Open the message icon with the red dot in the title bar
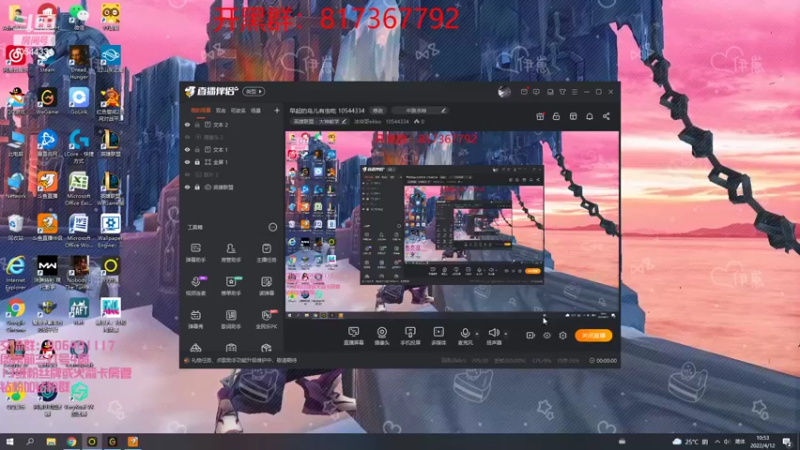Image resolution: width=800 pixels, height=450 pixels. 524,92
